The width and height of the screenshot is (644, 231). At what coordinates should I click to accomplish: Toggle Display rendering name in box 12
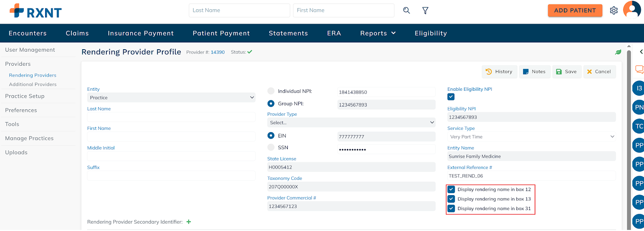[x=451, y=189]
